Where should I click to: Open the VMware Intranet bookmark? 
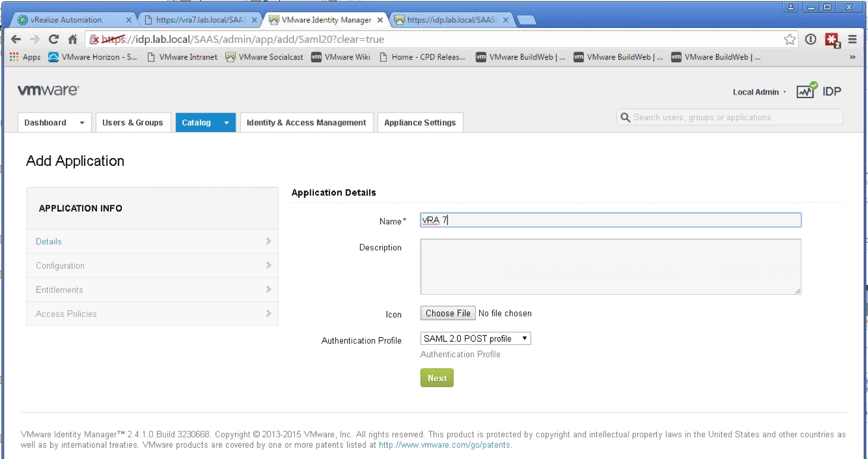(x=182, y=57)
